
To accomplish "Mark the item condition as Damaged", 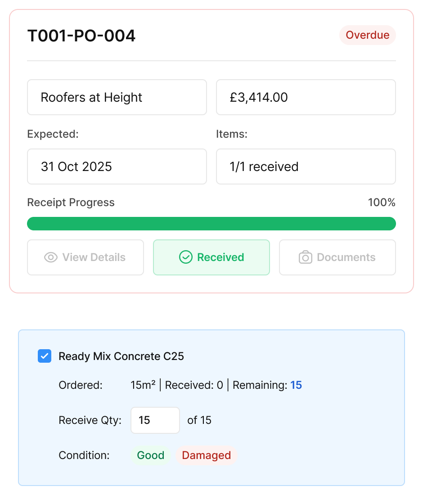I will tap(207, 455).
